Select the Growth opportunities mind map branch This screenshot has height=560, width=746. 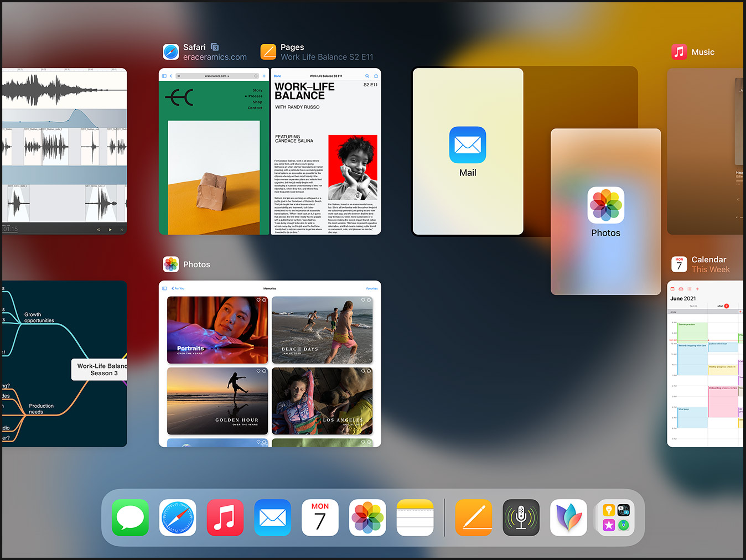tap(39, 318)
